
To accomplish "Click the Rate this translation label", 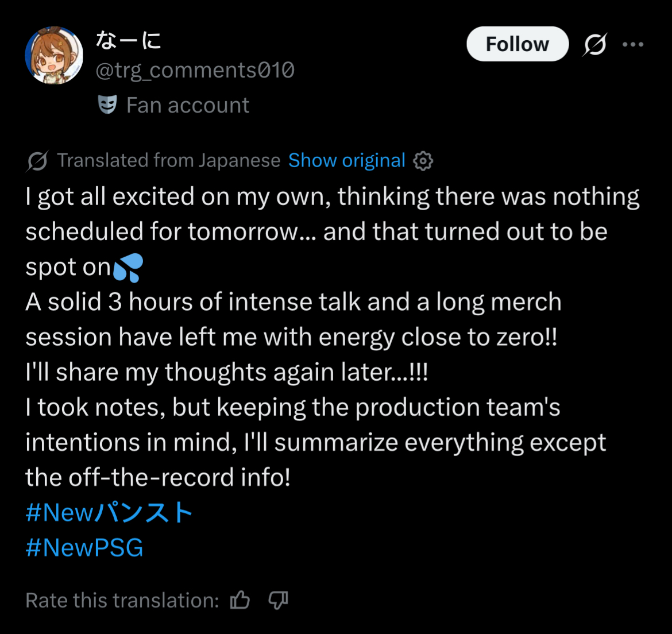I will coord(122,600).
